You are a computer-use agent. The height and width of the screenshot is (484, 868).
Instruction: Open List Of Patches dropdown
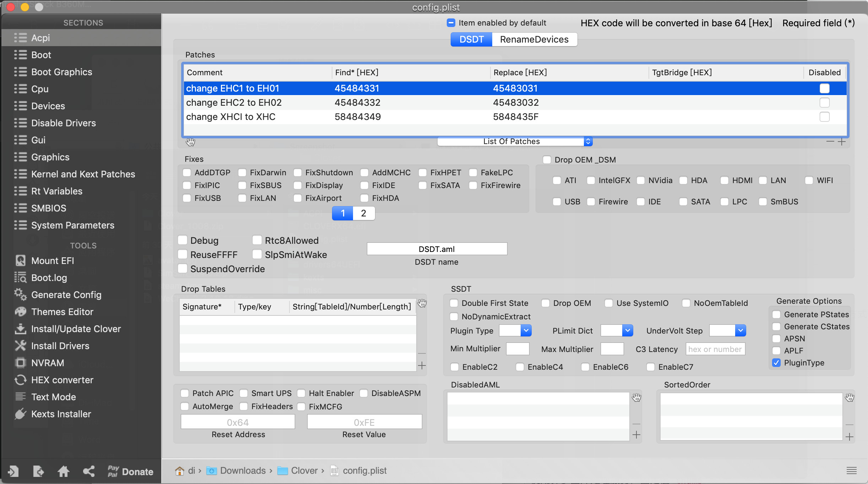click(x=515, y=141)
